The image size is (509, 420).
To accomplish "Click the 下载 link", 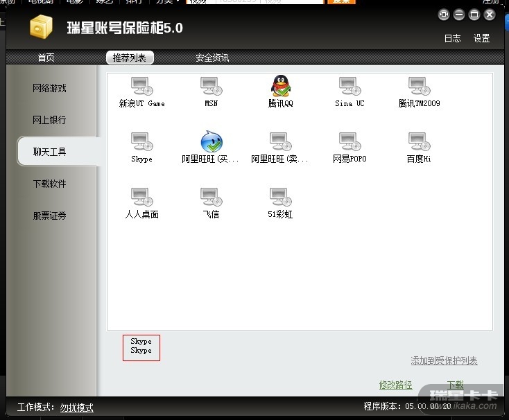I will click(456, 385).
